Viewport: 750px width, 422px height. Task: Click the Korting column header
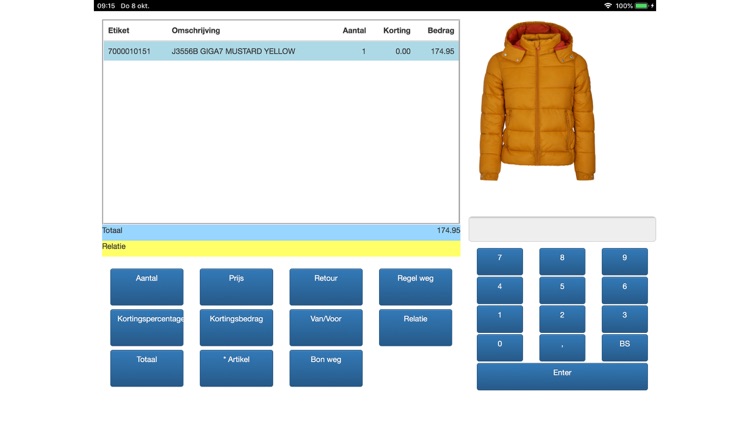pyautogui.click(x=397, y=31)
